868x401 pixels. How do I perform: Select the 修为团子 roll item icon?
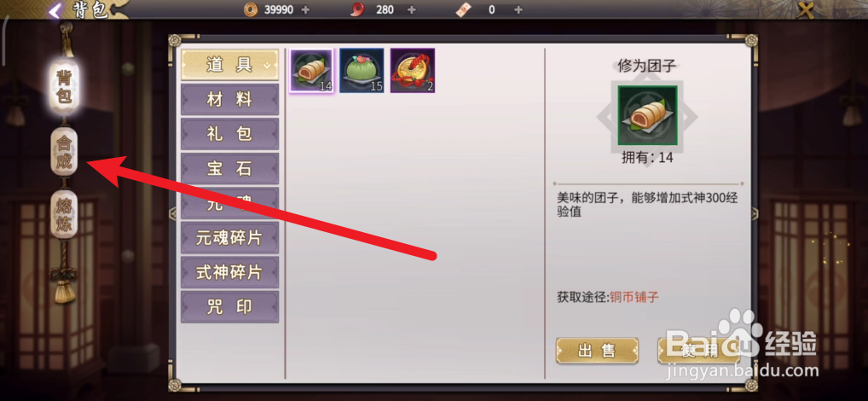311,70
